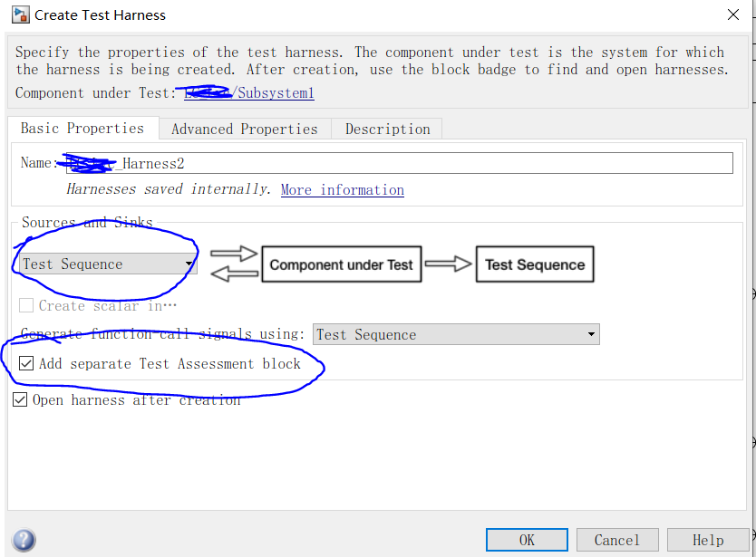
Task: Open the More information link
Action: pos(343,190)
